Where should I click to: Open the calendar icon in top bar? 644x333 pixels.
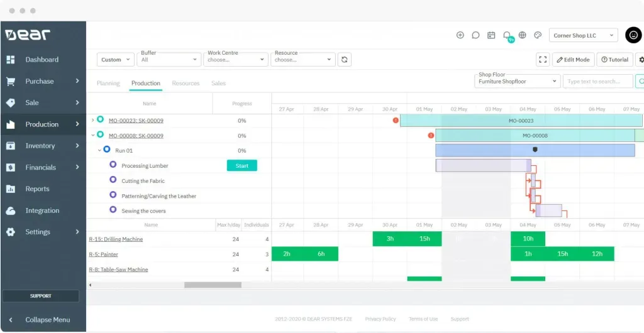tap(491, 36)
